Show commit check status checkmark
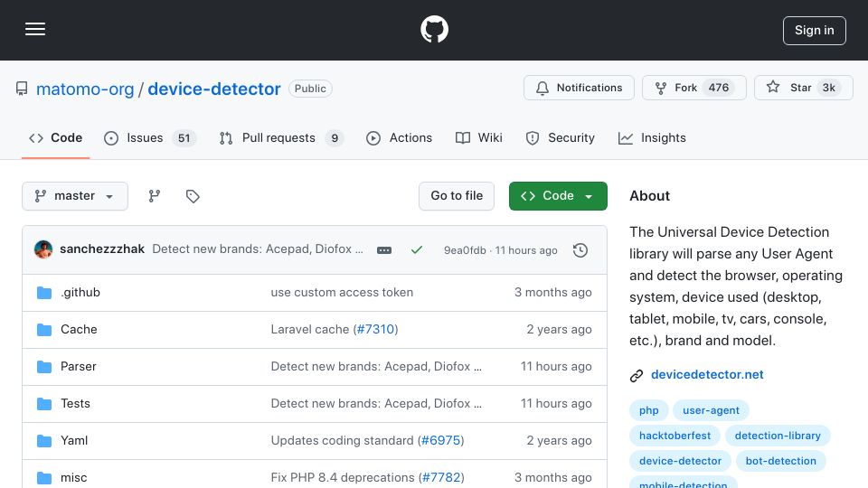Image resolution: width=868 pixels, height=488 pixels. [x=417, y=250]
